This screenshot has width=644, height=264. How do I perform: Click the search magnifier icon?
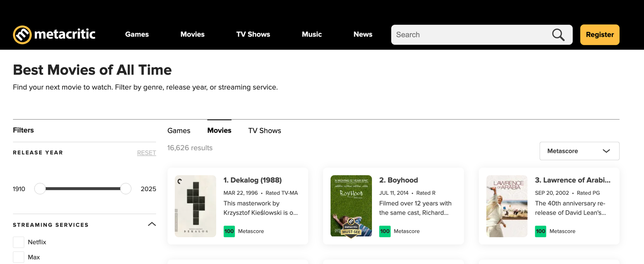coord(558,35)
